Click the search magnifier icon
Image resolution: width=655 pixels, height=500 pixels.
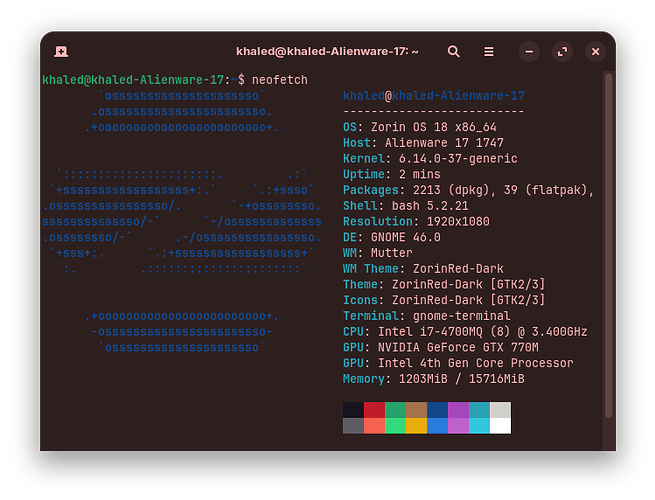pos(454,51)
